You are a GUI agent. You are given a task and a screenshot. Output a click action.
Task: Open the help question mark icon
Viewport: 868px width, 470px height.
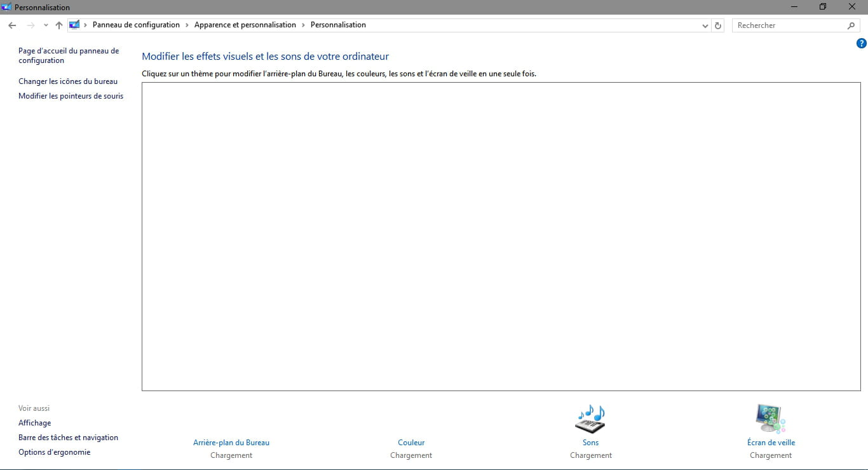pos(861,44)
